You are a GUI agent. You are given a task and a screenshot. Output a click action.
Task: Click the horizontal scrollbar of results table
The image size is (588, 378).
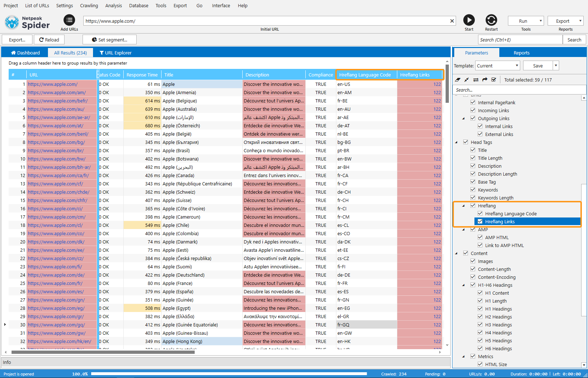(x=103, y=352)
